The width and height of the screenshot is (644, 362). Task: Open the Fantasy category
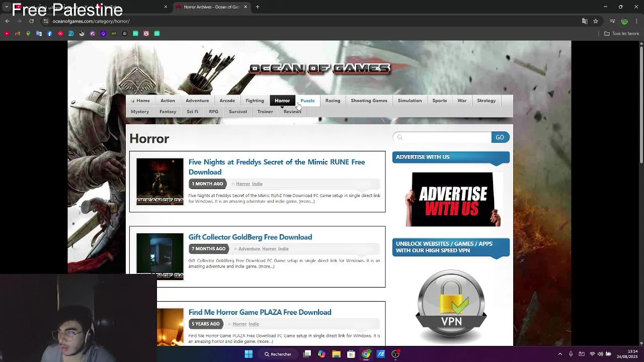pyautogui.click(x=168, y=112)
